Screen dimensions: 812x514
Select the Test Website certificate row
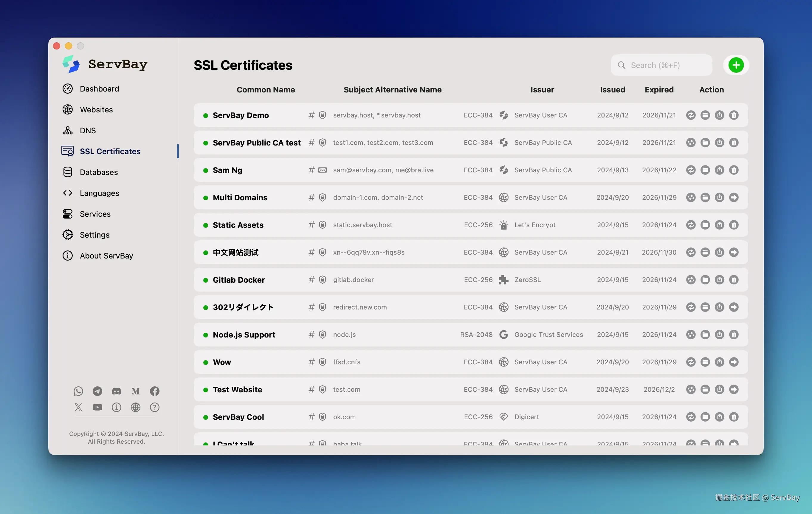click(x=237, y=390)
